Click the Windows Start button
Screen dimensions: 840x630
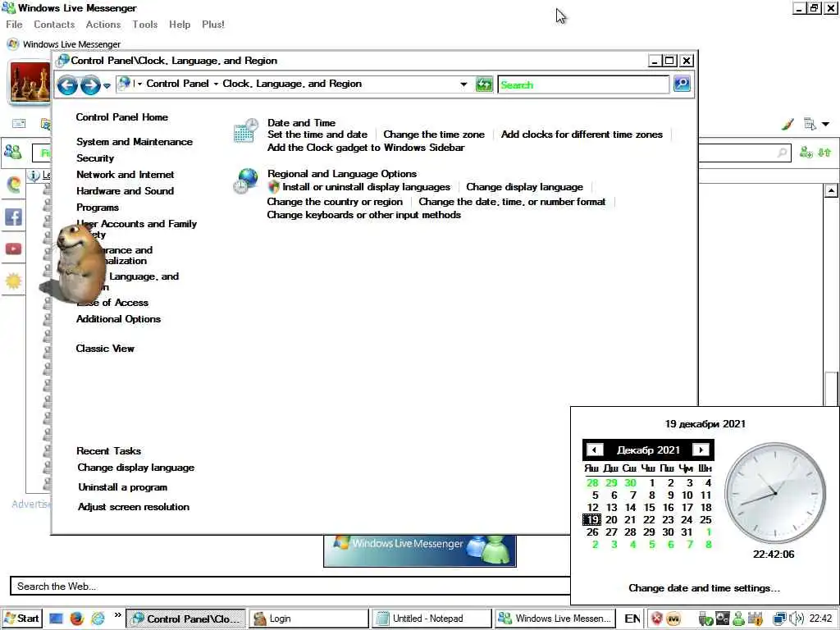click(21, 619)
